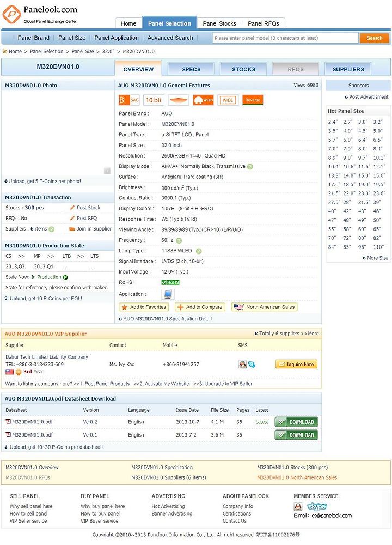Select 32.0" in the breadcrumb
Viewport: 392px width, 545px height.
click(108, 51)
